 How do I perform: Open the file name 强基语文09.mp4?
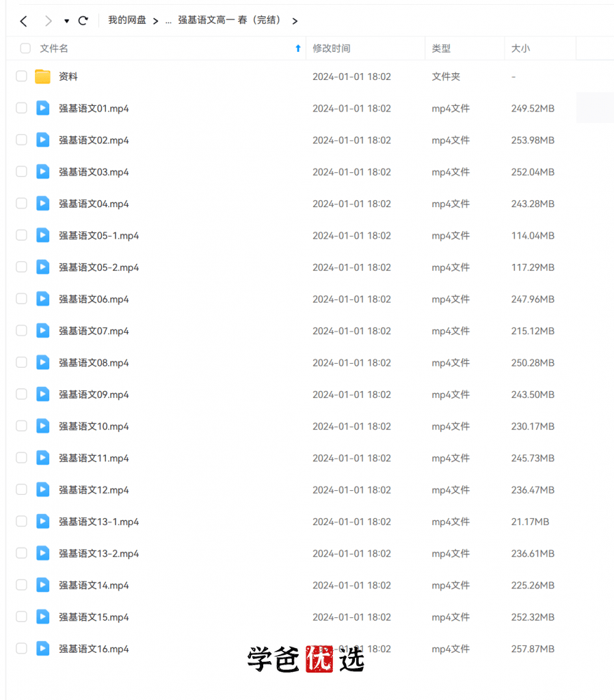[94, 394]
